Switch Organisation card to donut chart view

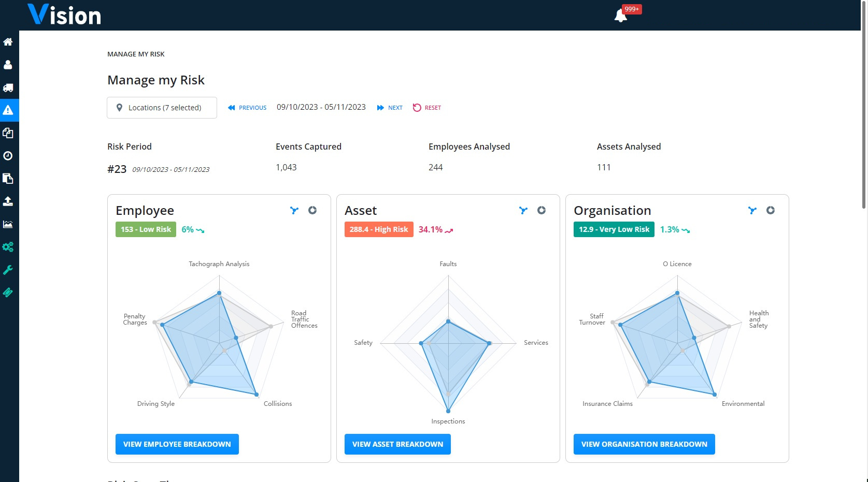coord(771,210)
